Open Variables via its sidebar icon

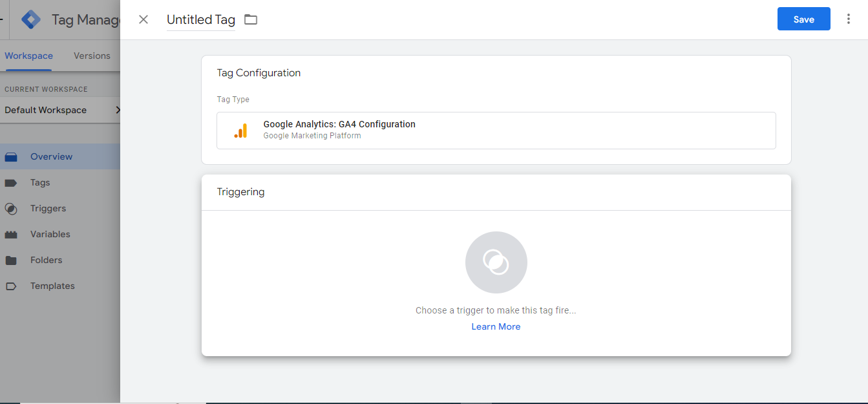11,235
